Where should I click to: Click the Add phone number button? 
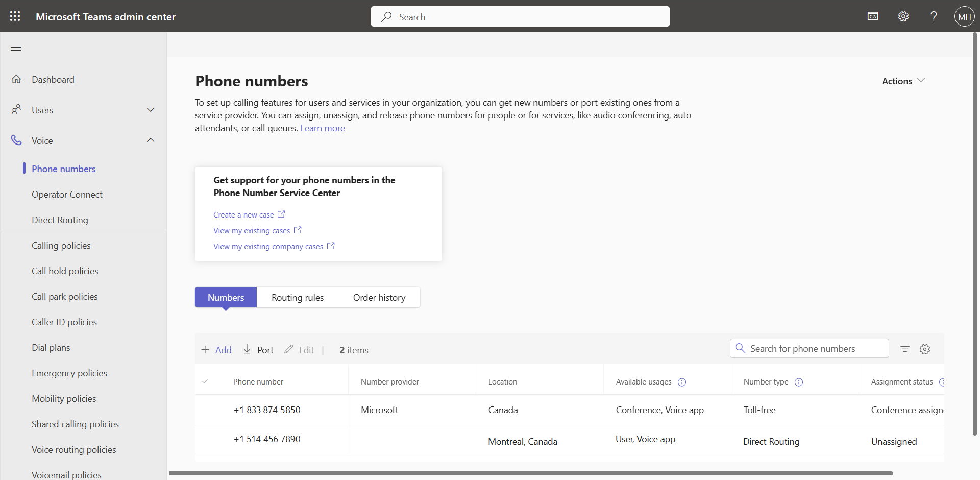coord(217,350)
